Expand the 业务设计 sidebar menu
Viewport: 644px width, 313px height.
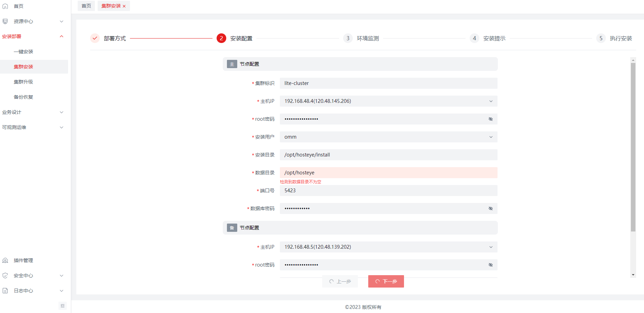point(33,112)
